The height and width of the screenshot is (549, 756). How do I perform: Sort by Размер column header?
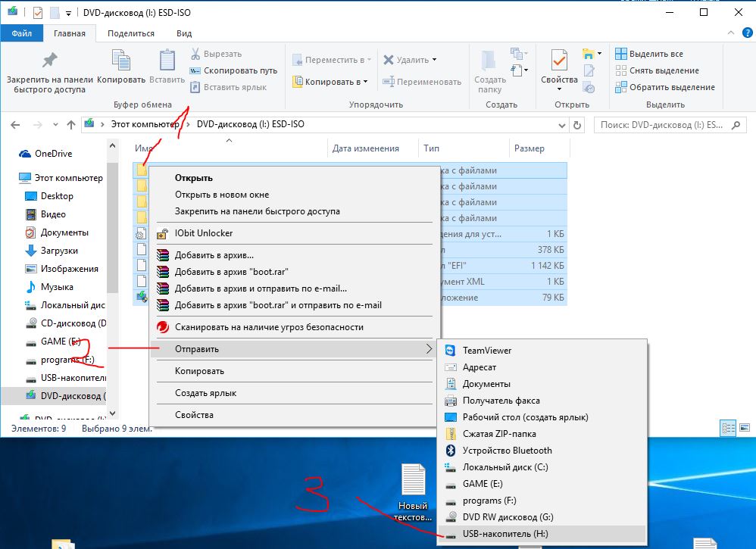pos(529,148)
